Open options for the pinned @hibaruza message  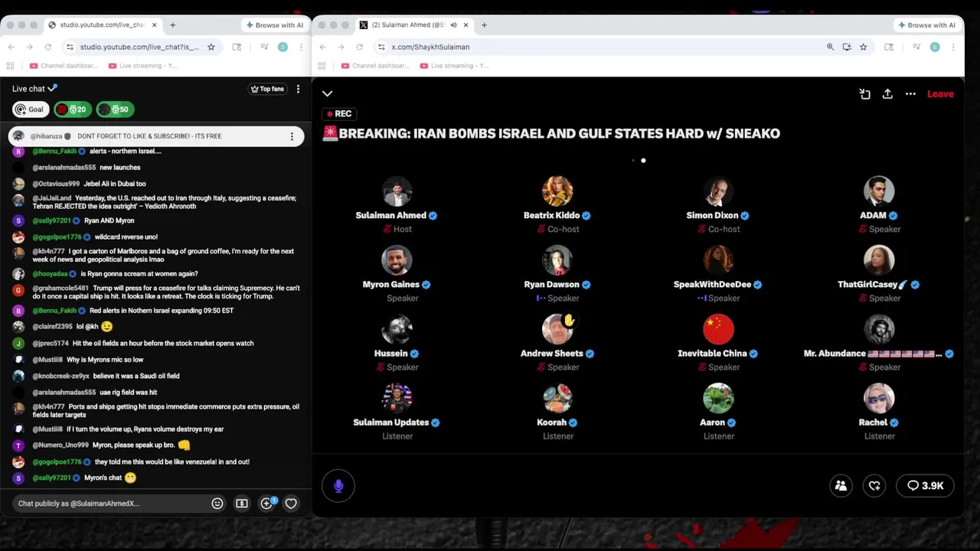292,136
